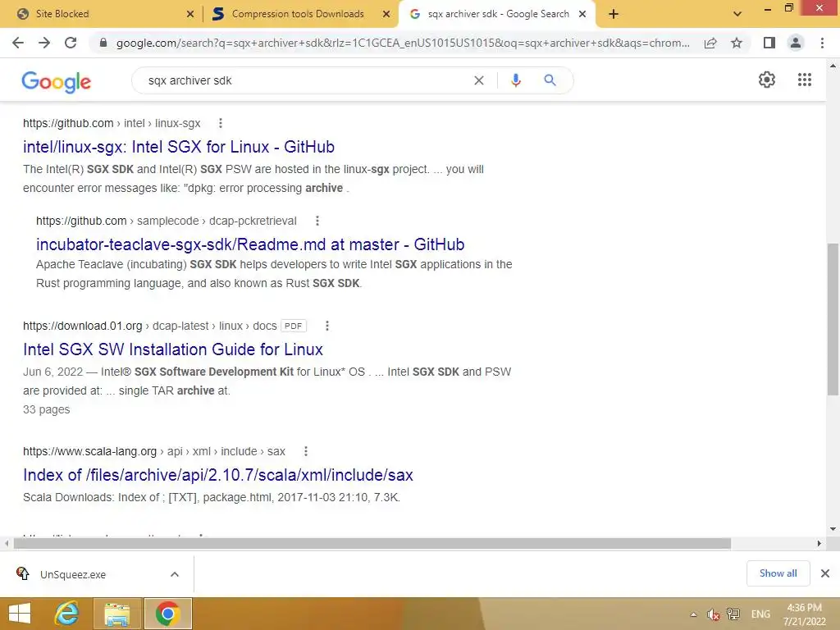Click ENG language indicator

tap(760, 614)
